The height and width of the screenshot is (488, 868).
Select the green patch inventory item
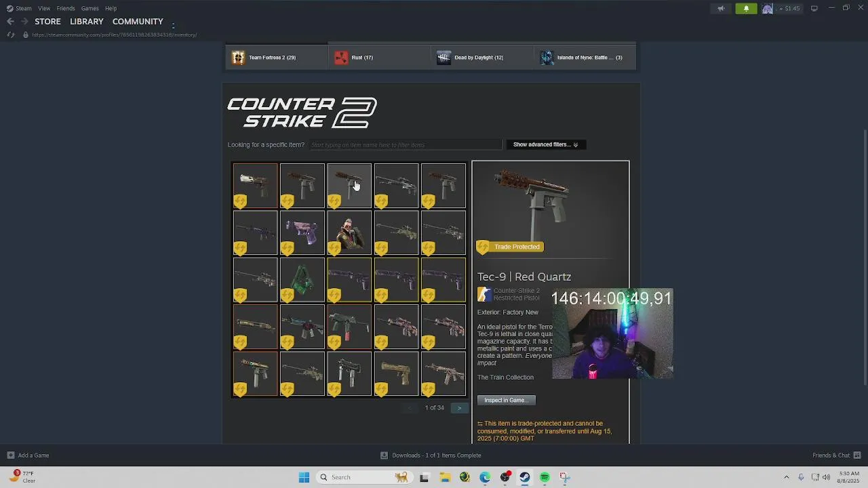click(x=302, y=280)
